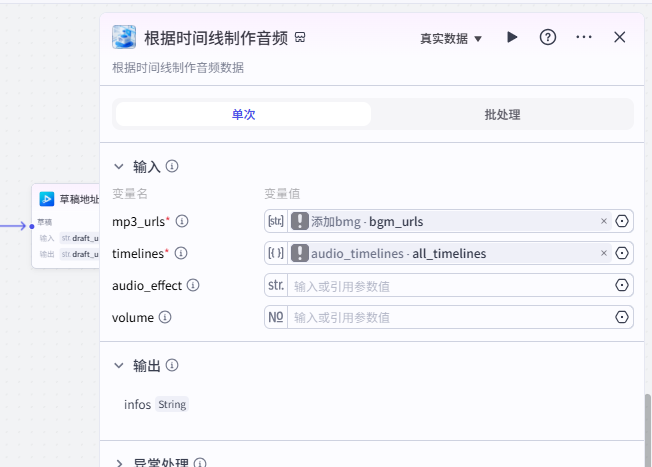Click warning icon on bgm_urls reference

(300, 221)
